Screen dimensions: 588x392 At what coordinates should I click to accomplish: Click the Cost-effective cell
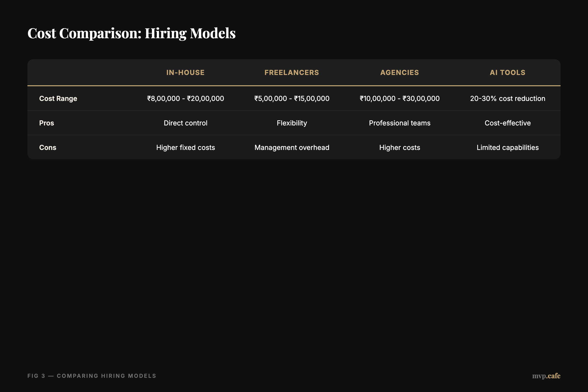[507, 123]
